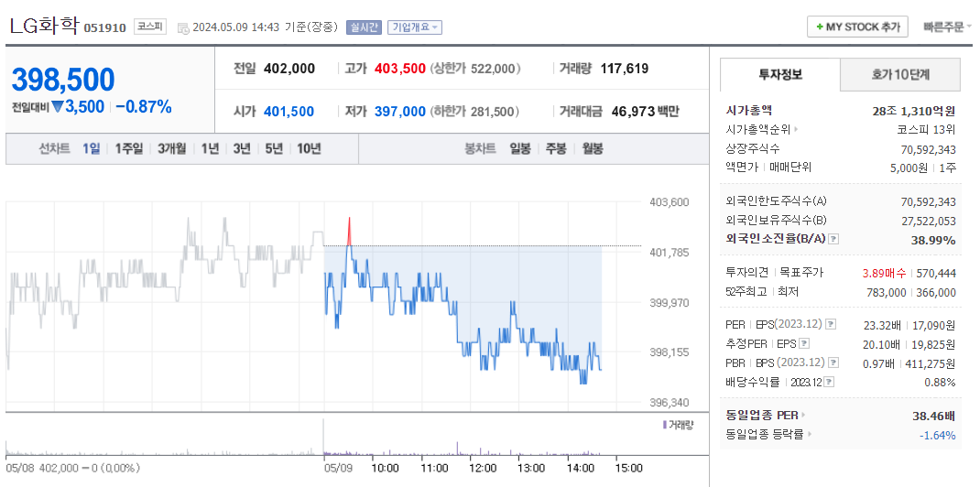This screenshot has height=487, width=980.
Task: Switch to the 호가10단계 tab
Action: tap(900, 75)
